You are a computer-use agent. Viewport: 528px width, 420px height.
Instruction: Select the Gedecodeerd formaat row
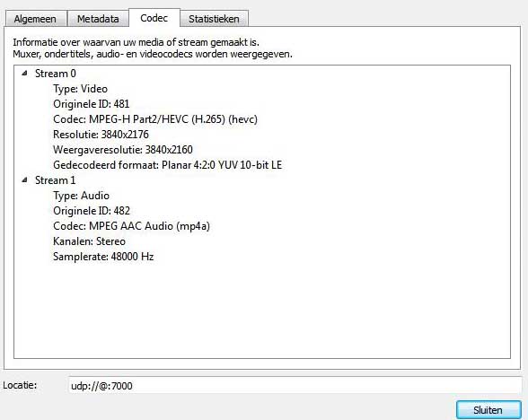168,165
